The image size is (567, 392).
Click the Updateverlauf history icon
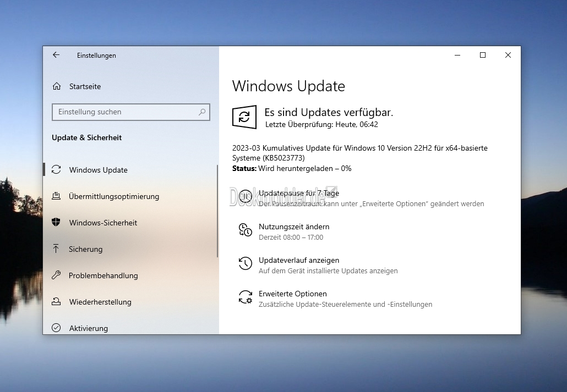tap(246, 263)
